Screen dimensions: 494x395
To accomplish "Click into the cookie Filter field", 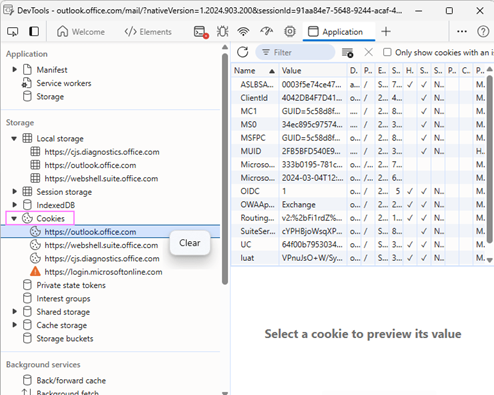I will [x=295, y=52].
